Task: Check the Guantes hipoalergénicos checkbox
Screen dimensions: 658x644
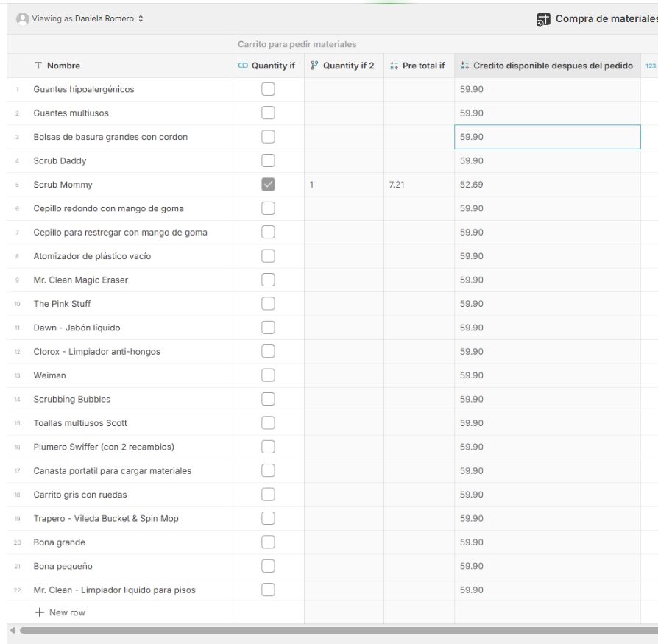Action: pos(268,89)
